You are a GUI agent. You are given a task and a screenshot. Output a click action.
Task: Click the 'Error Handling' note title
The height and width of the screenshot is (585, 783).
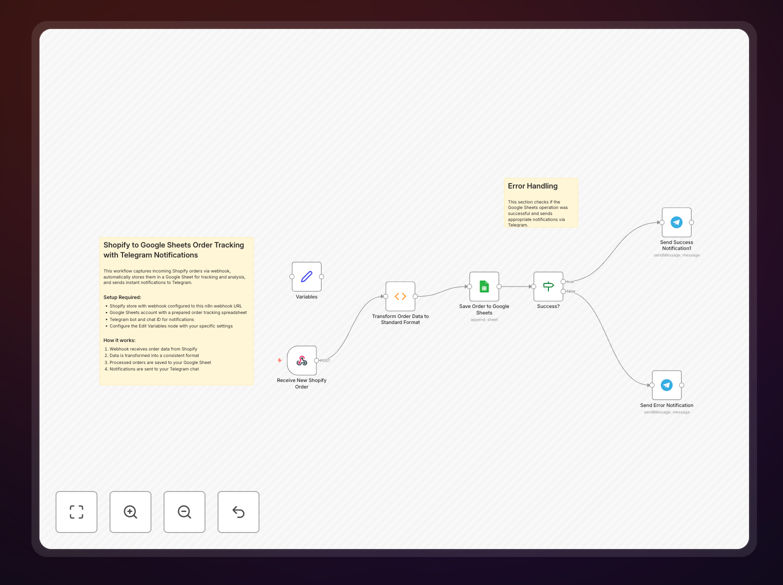pos(533,186)
